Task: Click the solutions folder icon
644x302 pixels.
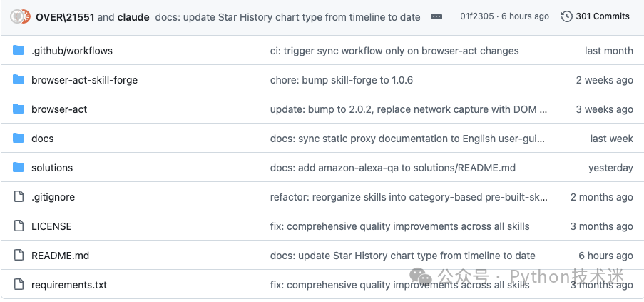Action: click(19, 168)
